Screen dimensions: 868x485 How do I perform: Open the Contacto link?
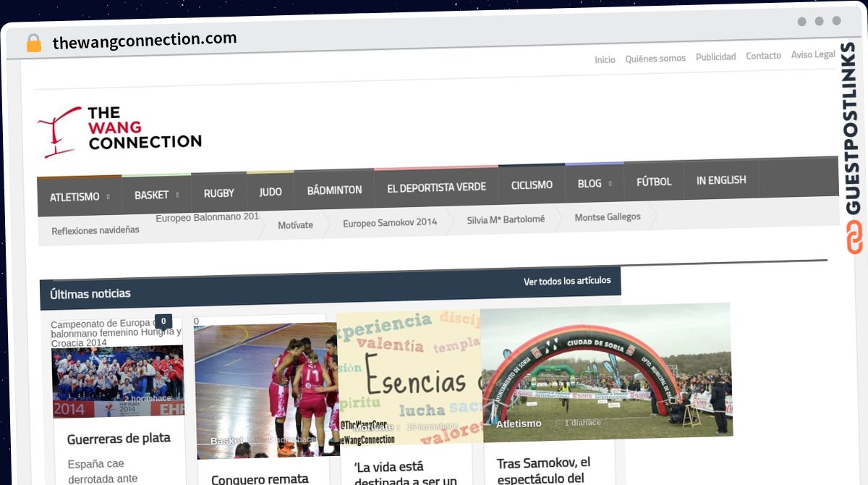pos(763,56)
